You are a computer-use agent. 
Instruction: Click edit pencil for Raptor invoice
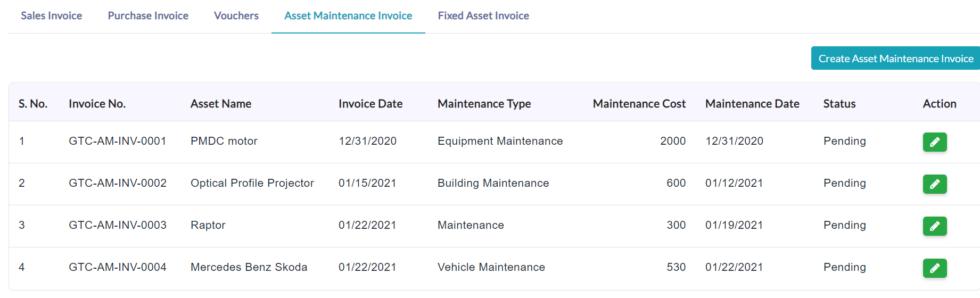tap(935, 226)
